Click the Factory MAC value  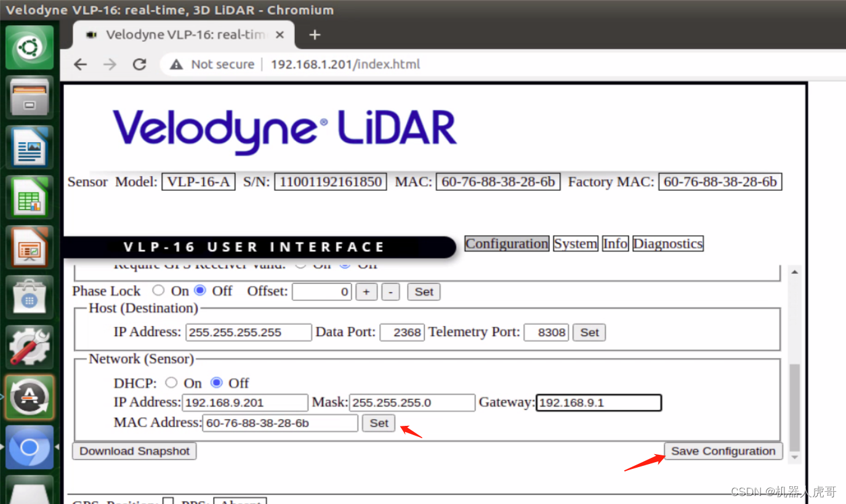pos(720,182)
